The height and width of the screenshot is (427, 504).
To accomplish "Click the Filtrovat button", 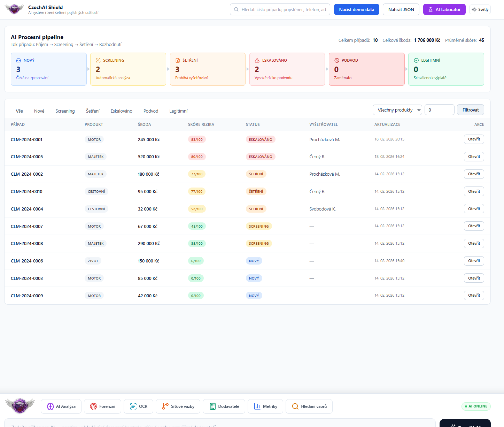I will [470, 110].
